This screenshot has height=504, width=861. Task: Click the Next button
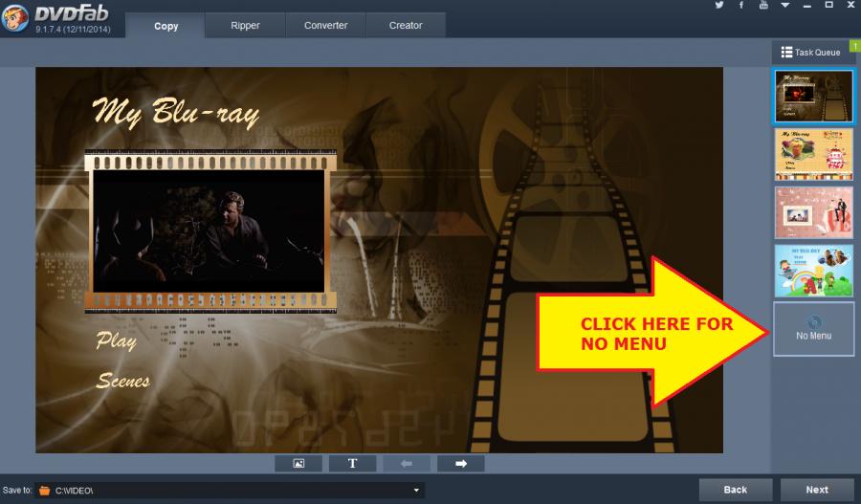pyautogui.click(x=817, y=490)
